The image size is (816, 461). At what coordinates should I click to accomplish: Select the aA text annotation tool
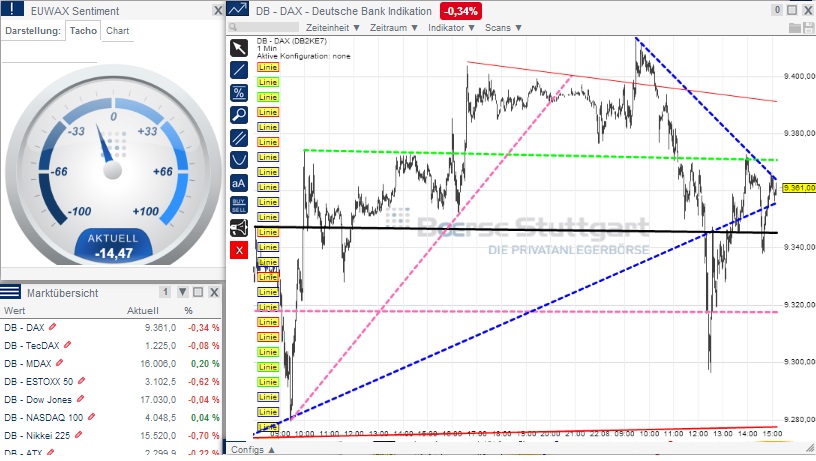click(x=239, y=183)
